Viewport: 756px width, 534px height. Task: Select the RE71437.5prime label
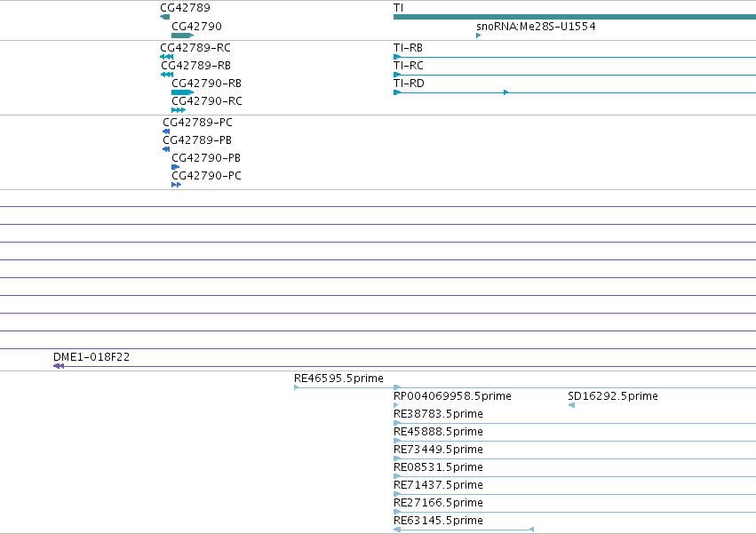pos(438,486)
